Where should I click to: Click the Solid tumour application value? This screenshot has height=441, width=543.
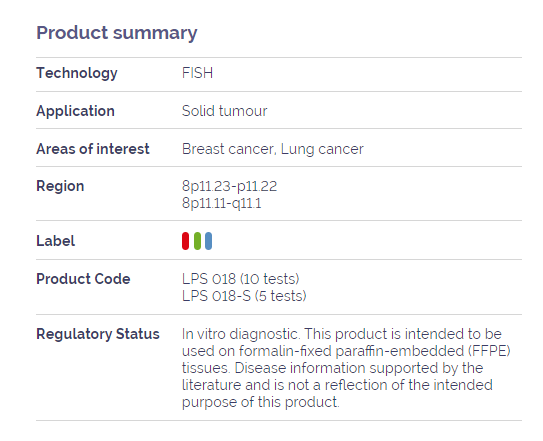(224, 111)
